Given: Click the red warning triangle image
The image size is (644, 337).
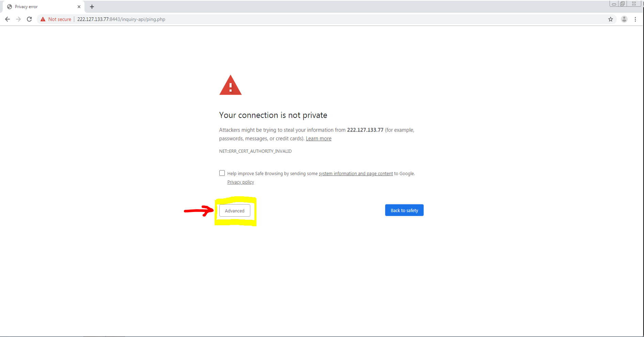Looking at the screenshot, I should pos(231,86).
